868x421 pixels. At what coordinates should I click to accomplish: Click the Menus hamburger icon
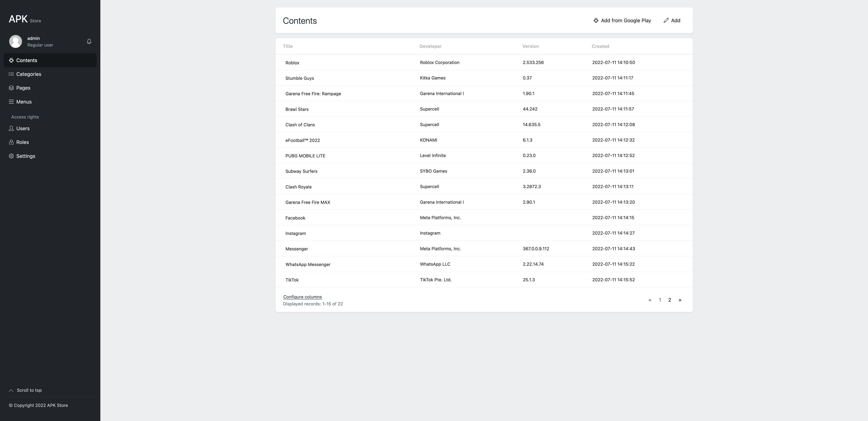11,102
